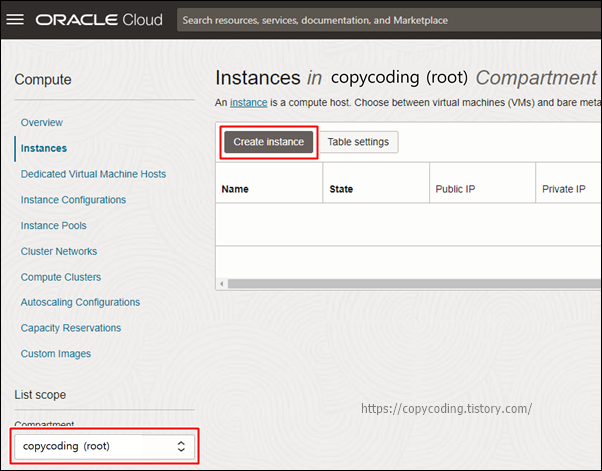Open Instance Configurations
The width and height of the screenshot is (602, 471).
point(73,200)
